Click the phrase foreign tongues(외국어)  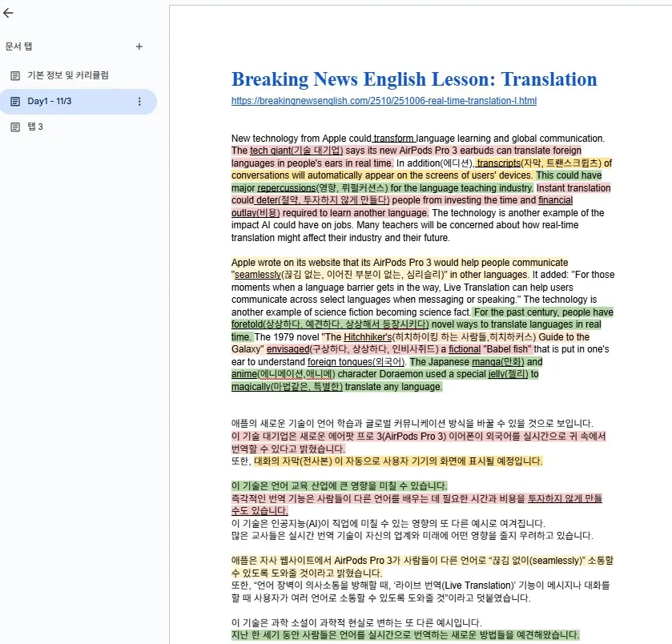(356, 362)
